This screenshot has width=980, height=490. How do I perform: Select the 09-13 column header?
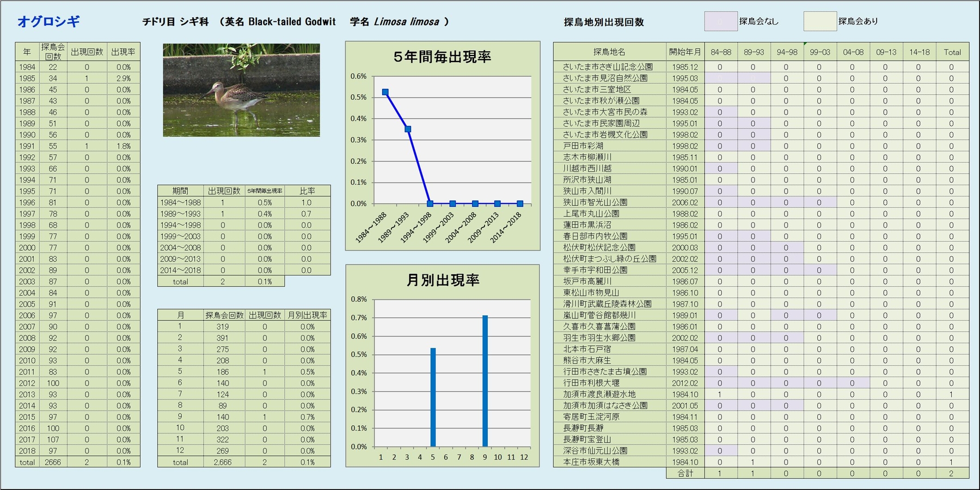[886, 52]
